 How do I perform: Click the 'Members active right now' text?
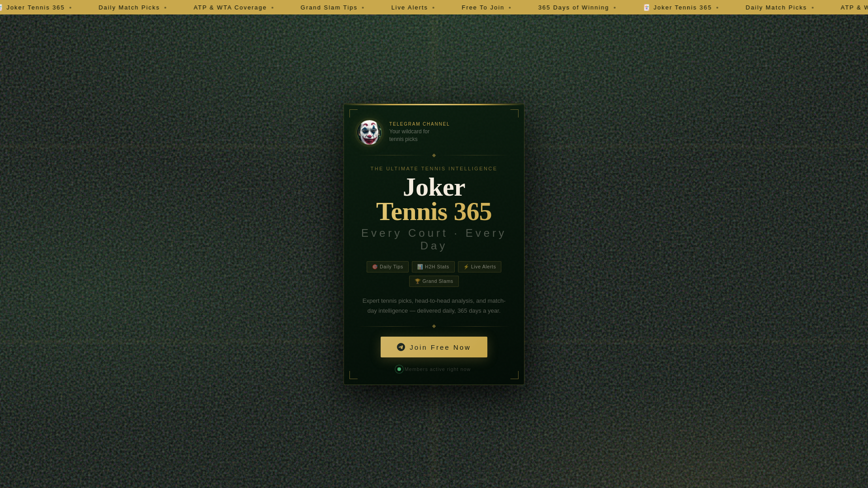pos(437,369)
